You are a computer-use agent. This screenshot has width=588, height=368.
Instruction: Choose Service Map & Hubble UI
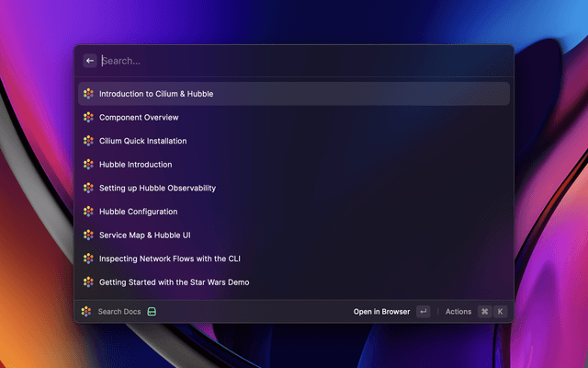pyautogui.click(x=144, y=235)
